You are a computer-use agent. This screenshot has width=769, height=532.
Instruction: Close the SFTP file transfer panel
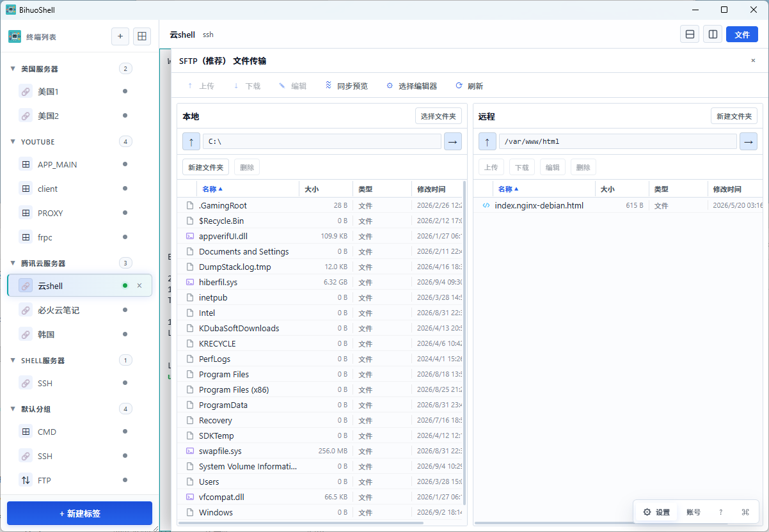click(753, 61)
